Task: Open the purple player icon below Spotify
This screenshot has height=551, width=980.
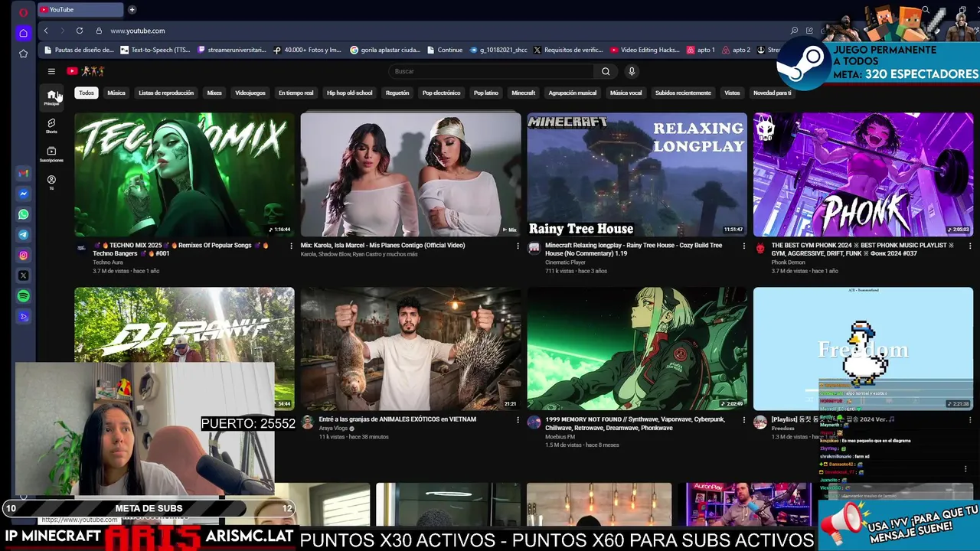Action: coord(24,317)
